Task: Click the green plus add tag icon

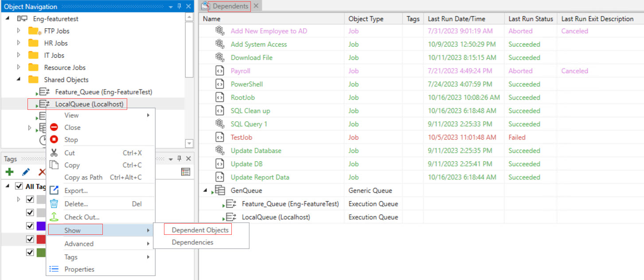Action: (x=9, y=172)
